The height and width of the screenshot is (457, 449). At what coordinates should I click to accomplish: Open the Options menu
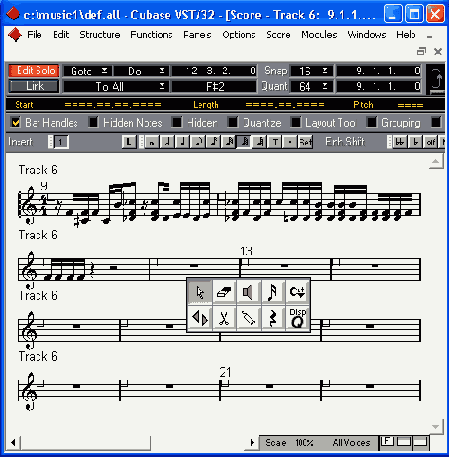coord(239,35)
